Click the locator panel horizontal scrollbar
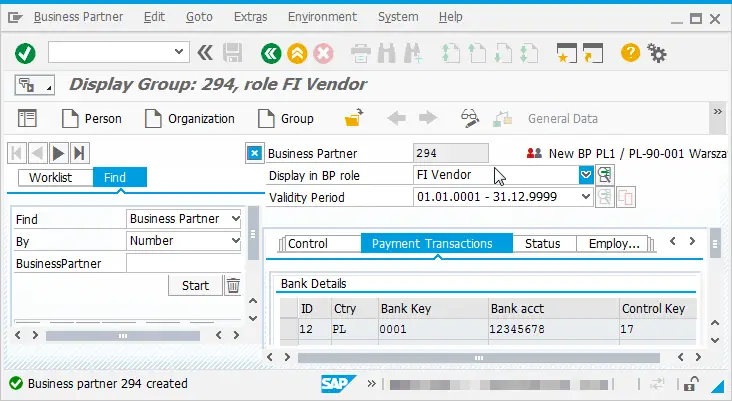Screen dimensions: 732x401 click(x=123, y=336)
